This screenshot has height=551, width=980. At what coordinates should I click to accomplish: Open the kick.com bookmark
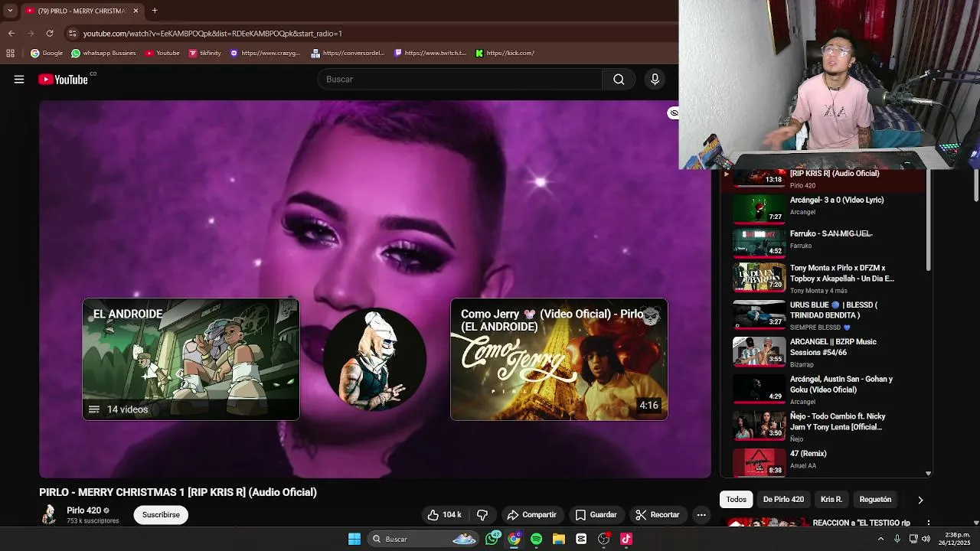(x=505, y=53)
